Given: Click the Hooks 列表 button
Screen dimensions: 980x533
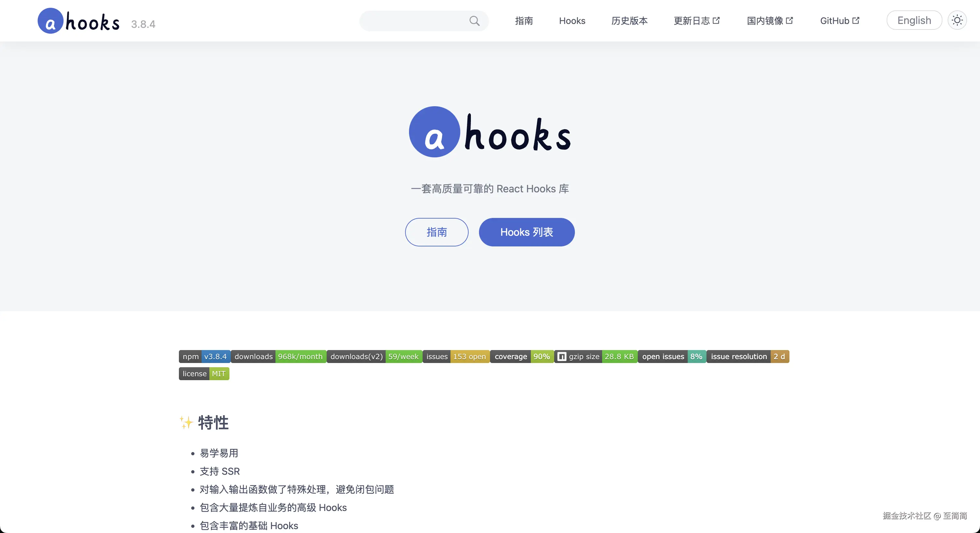Looking at the screenshot, I should (527, 232).
